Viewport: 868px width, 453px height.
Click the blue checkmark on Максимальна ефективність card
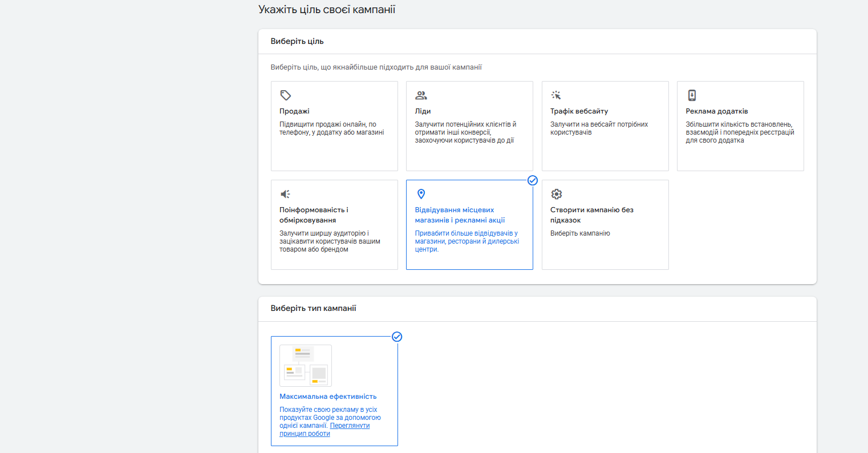[x=398, y=337]
